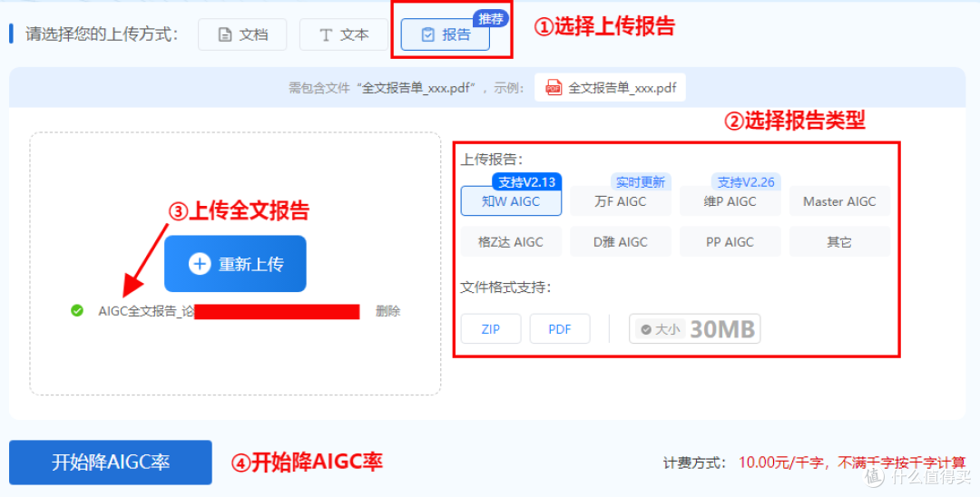This screenshot has height=497, width=980.
Task: Click the 重新上传 re-upload button
Action: (x=235, y=264)
